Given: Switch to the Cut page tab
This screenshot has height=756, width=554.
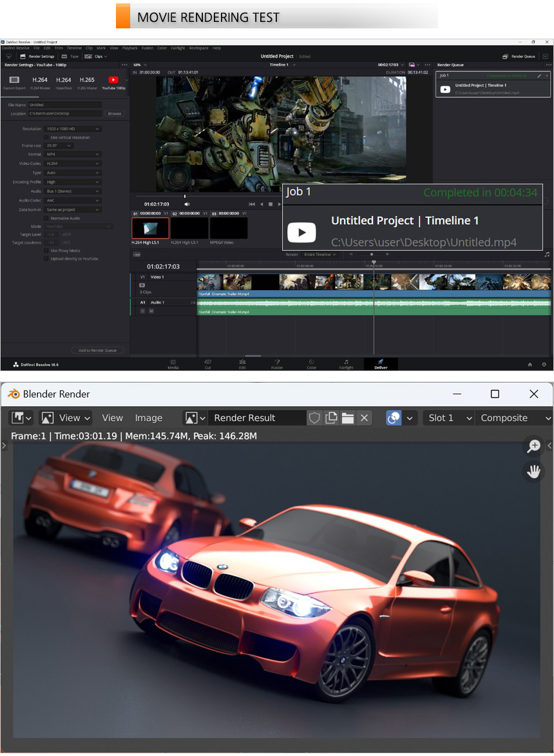Looking at the screenshot, I should pyautogui.click(x=207, y=365).
